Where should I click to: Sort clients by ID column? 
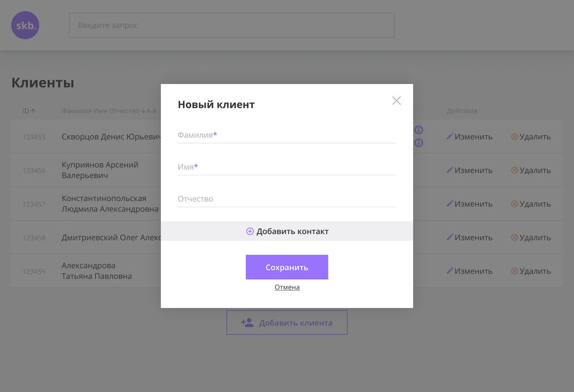point(29,111)
